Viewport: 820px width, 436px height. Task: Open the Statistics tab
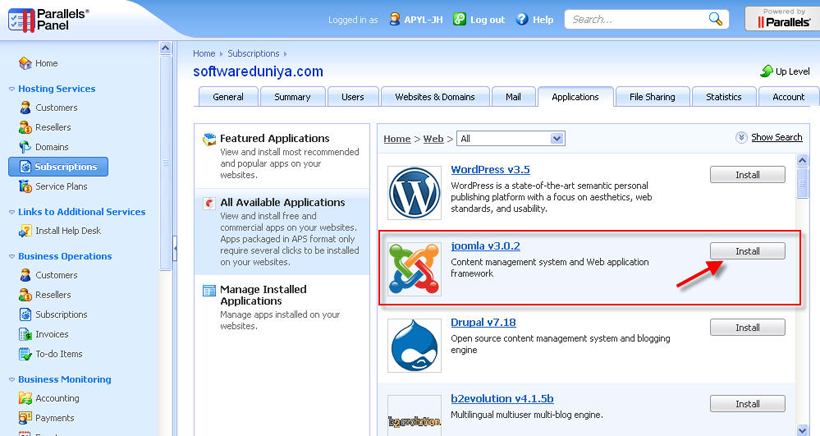click(x=724, y=97)
